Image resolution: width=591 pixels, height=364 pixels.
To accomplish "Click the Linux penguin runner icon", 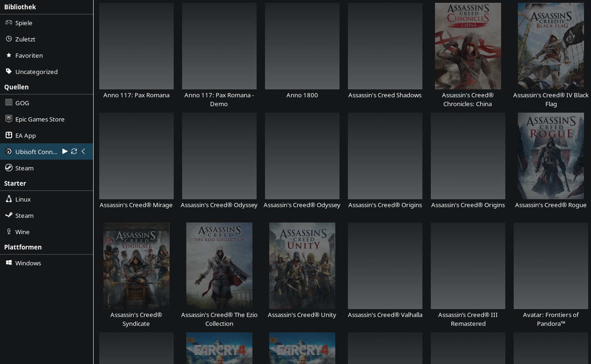I will 8,199.
